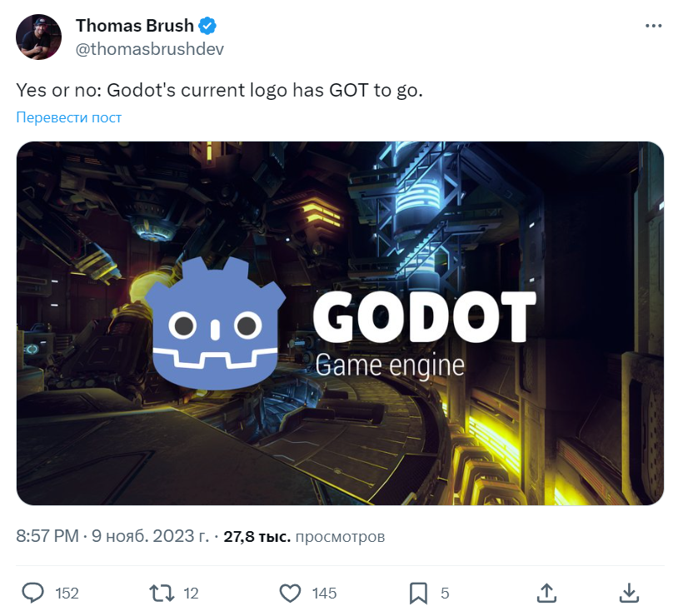Click the 8:57 PM timestamp
Viewport: 683px width, 616px height.
click(47, 536)
